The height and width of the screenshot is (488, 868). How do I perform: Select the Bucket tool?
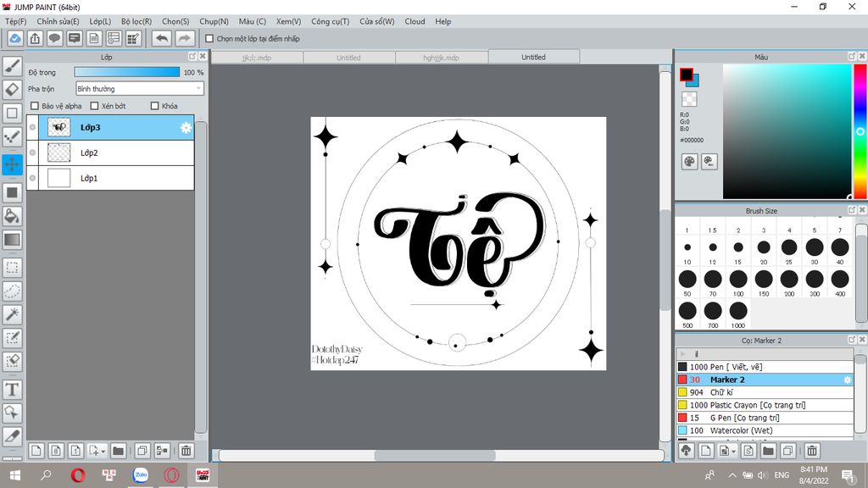[12, 216]
